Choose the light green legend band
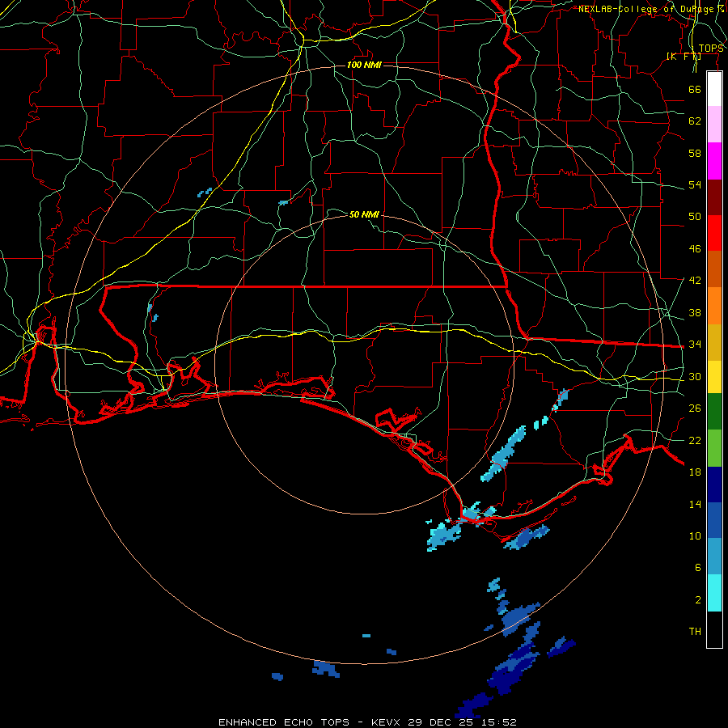 pyautogui.click(x=714, y=448)
